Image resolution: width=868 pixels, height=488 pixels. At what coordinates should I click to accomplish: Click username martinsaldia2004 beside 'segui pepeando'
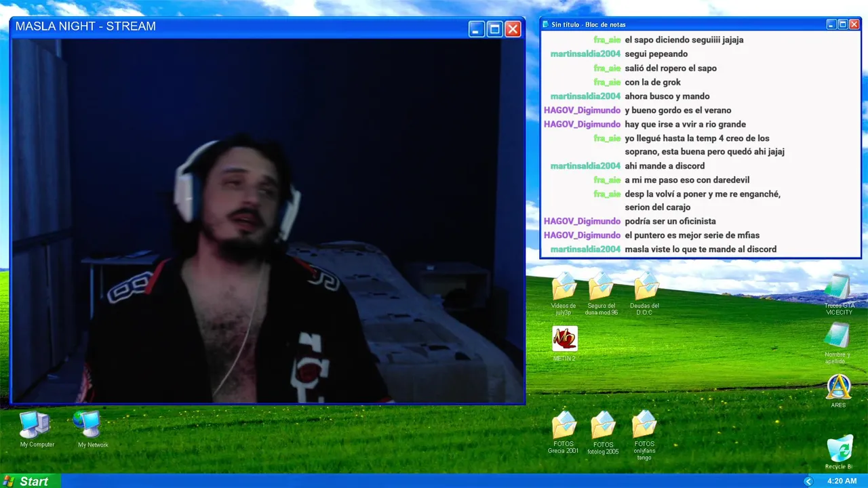(x=585, y=54)
